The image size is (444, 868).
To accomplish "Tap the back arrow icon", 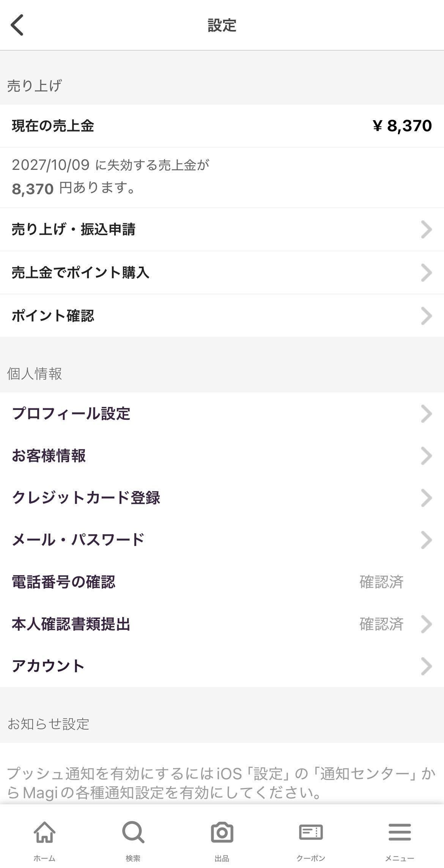I will click(17, 25).
